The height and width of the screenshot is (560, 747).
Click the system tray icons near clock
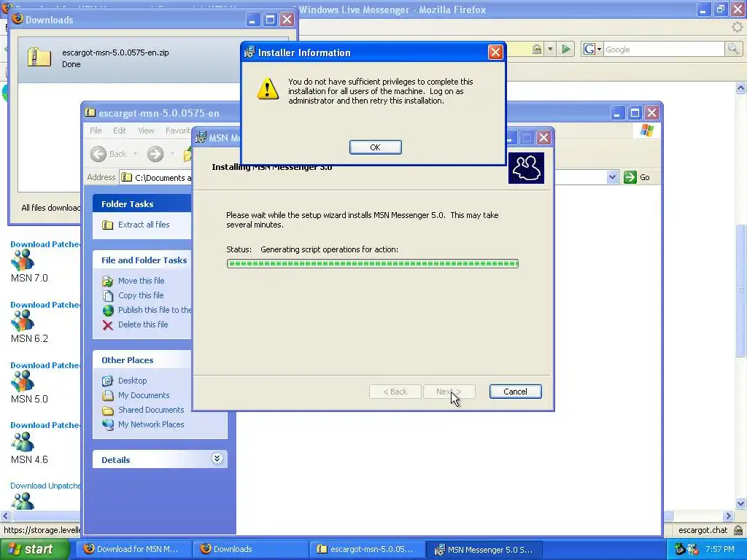click(686, 550)
